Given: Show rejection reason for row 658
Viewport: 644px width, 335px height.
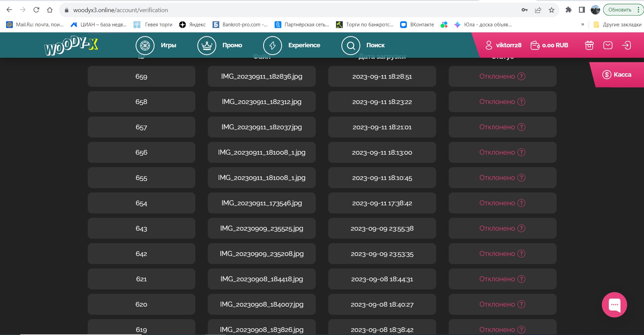Looking at the screenshot, I should 521,102.
